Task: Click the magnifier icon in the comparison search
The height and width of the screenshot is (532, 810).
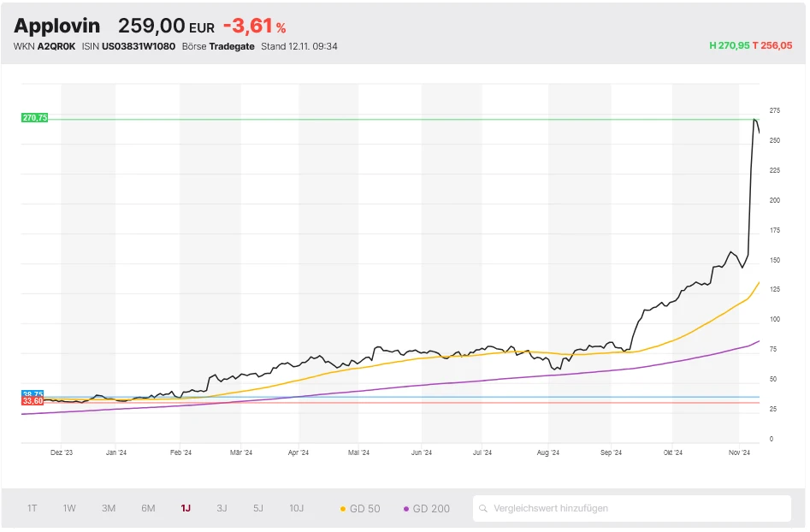Action: 485,508
